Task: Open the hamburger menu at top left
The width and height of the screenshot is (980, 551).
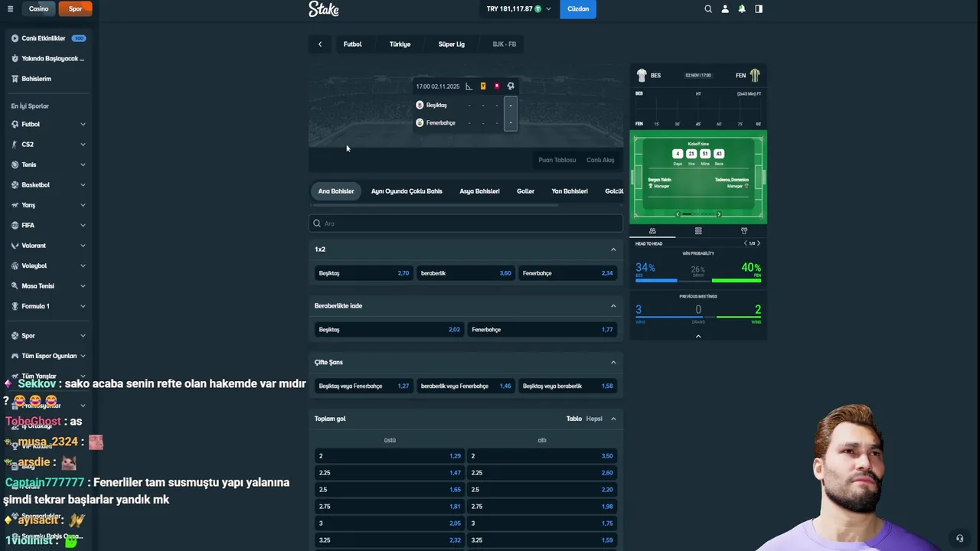Action: (x=10, y=9)
